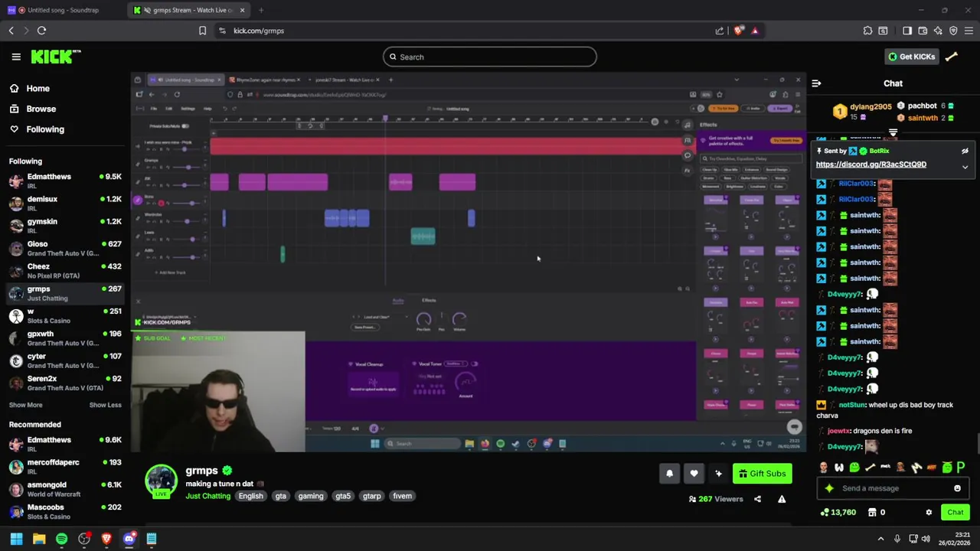Viewport: 980px width, 551px height.
Task: Open the browser extensions puzzle icon
Action: (x=867, y=31)
